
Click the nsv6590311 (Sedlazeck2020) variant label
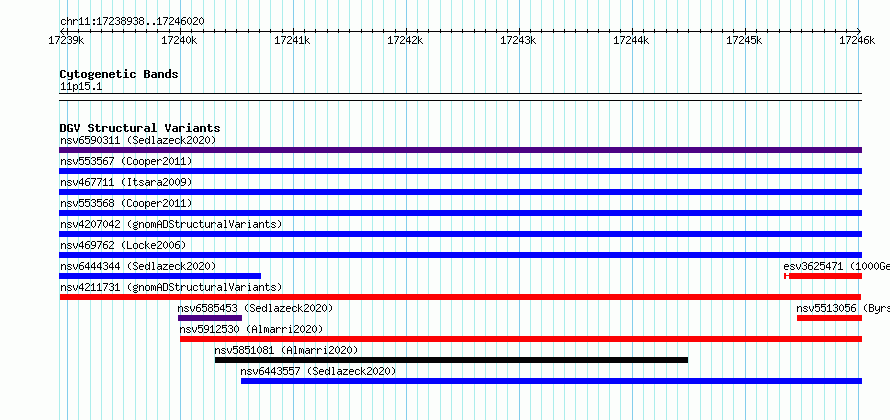point(138,140)
